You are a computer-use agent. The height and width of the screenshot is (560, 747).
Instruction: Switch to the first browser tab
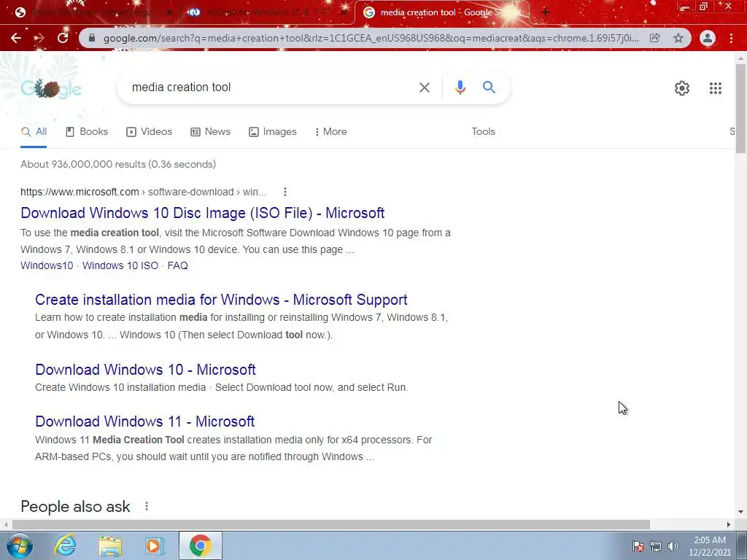[x=90, y=12]
